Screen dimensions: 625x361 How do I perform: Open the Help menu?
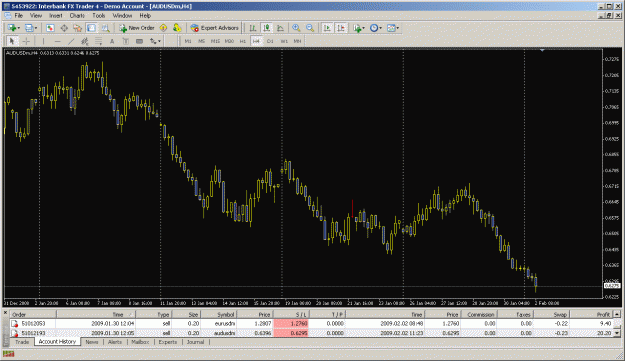coord(145,16)
